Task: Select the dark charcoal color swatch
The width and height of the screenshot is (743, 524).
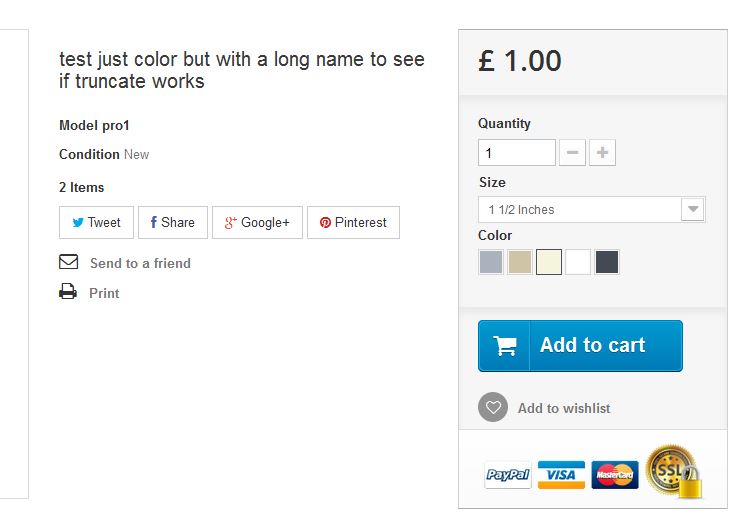Action: click(x=607, y=262)
